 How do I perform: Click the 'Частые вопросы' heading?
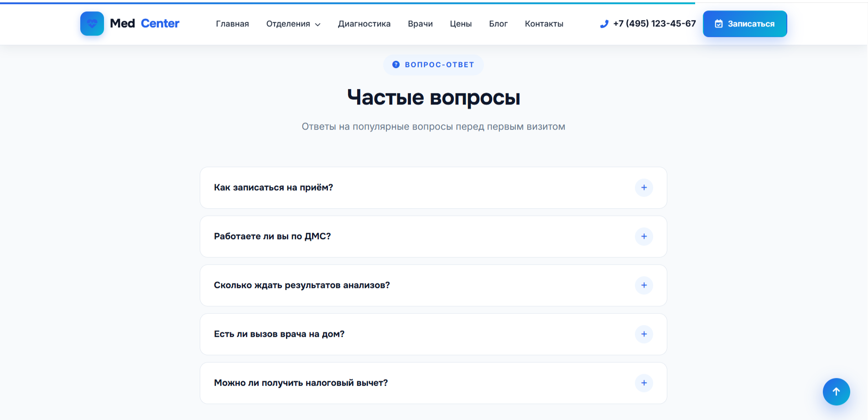(x=434, y=97)
